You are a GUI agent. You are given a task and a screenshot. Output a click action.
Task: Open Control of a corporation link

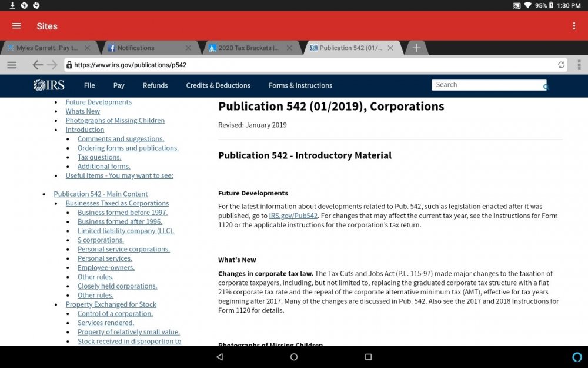pyautogui.click(x=115, y=314)
